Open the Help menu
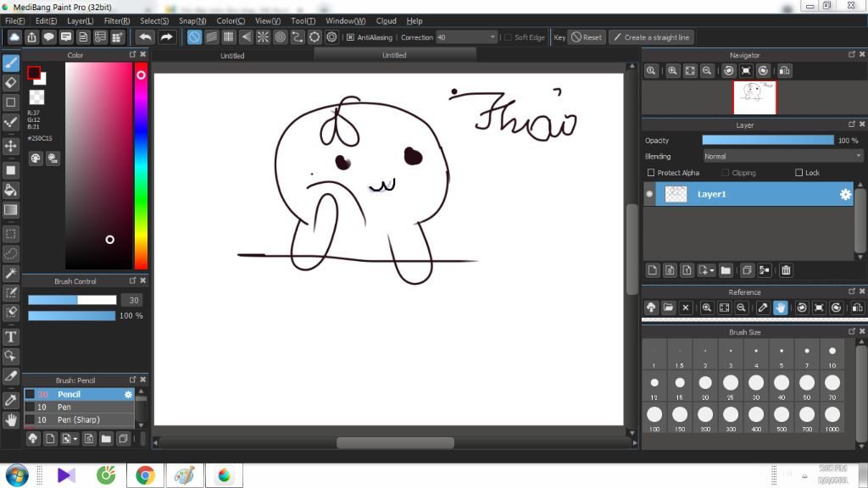868x488 pixels. point(414,21)
